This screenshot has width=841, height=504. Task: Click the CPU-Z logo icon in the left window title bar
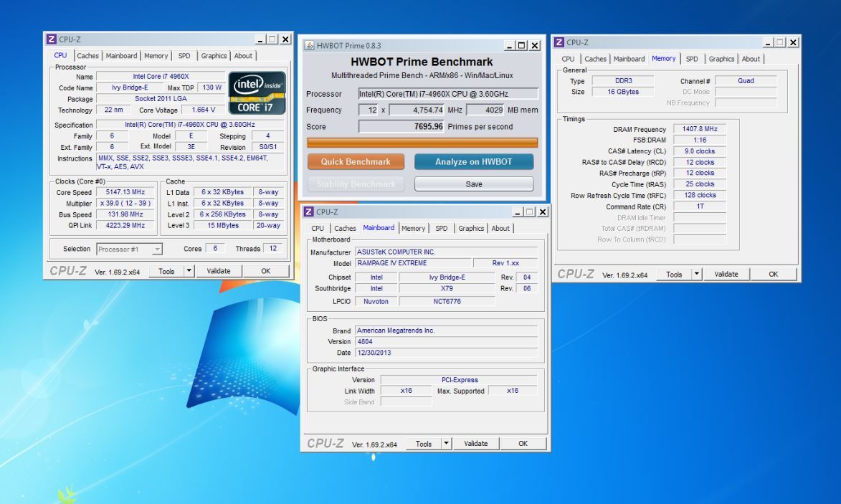pos(52,39)
